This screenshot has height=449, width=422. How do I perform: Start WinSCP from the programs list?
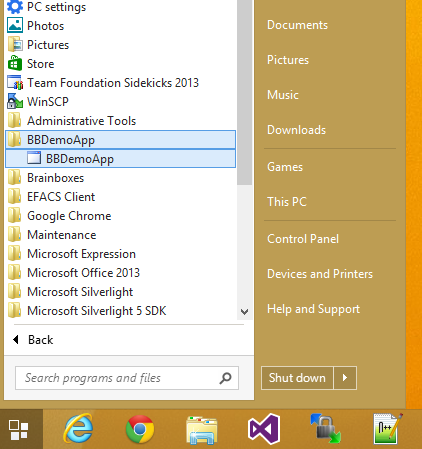38,102
